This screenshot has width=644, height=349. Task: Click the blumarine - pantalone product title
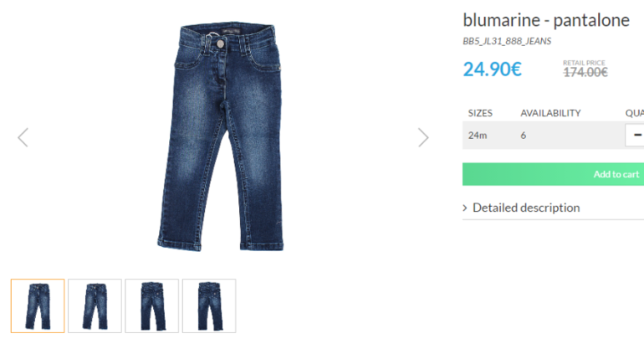[x=546, y=20]
